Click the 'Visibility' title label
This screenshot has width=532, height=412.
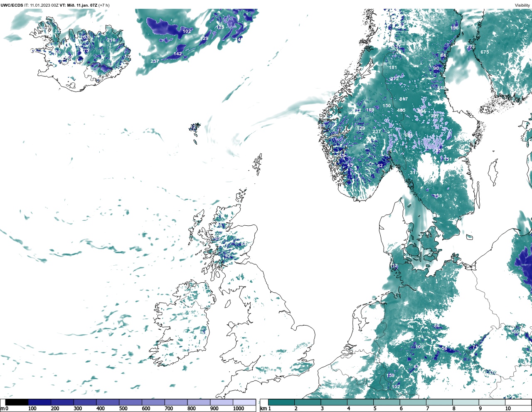coord(522,5)
